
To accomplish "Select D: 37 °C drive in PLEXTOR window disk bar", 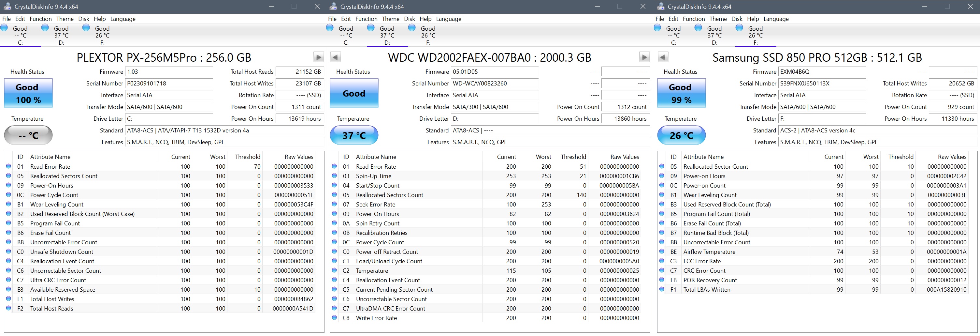I will coord(61,35).
